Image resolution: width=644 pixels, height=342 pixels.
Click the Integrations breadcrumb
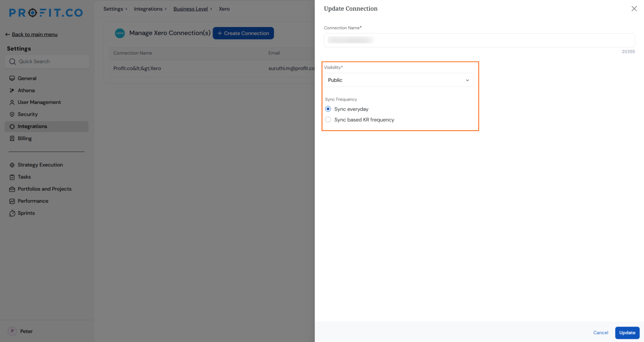click(x=148, y=9)
